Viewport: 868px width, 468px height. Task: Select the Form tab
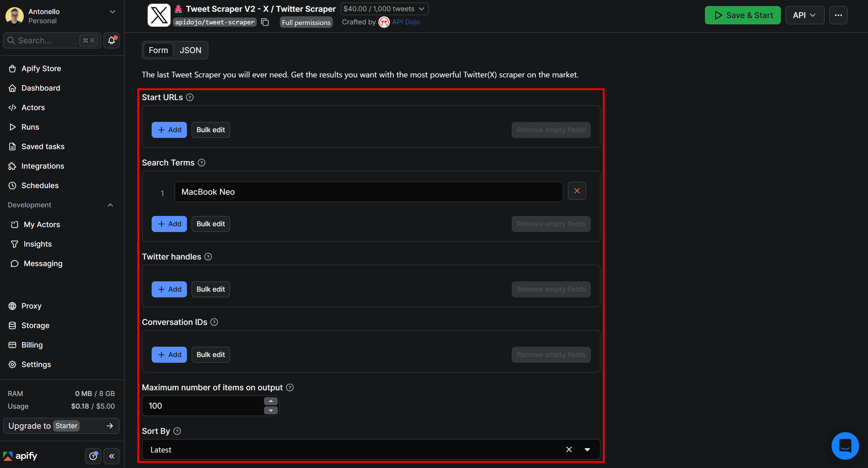pyautogui.click(x=158, y=50)
